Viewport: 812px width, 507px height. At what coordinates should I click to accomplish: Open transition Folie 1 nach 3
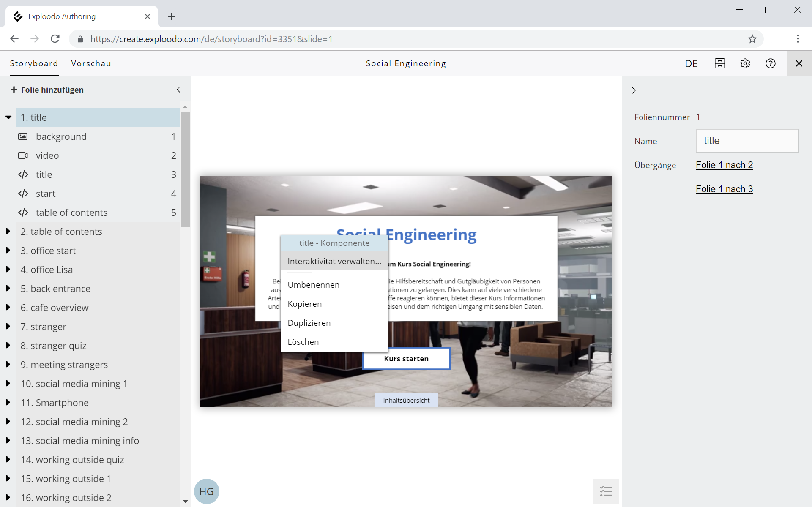724,189
